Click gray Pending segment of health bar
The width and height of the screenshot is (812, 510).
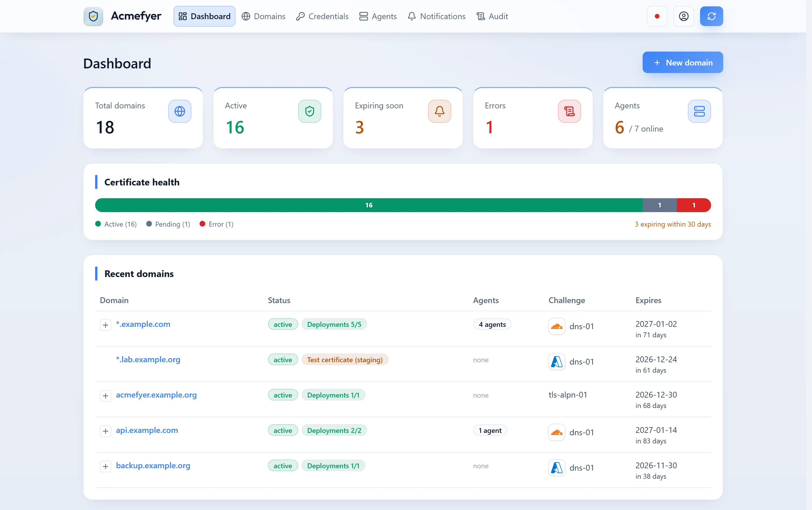coord(659,205)
